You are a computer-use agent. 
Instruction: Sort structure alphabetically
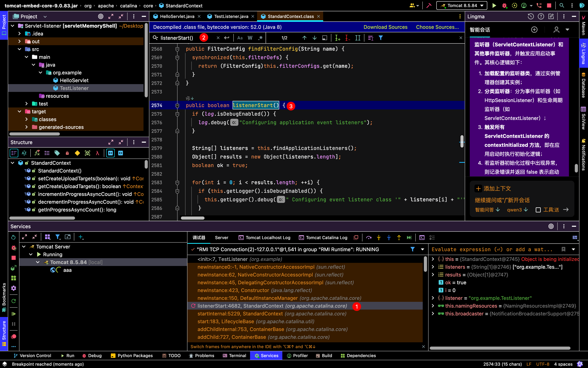point(24,153)
